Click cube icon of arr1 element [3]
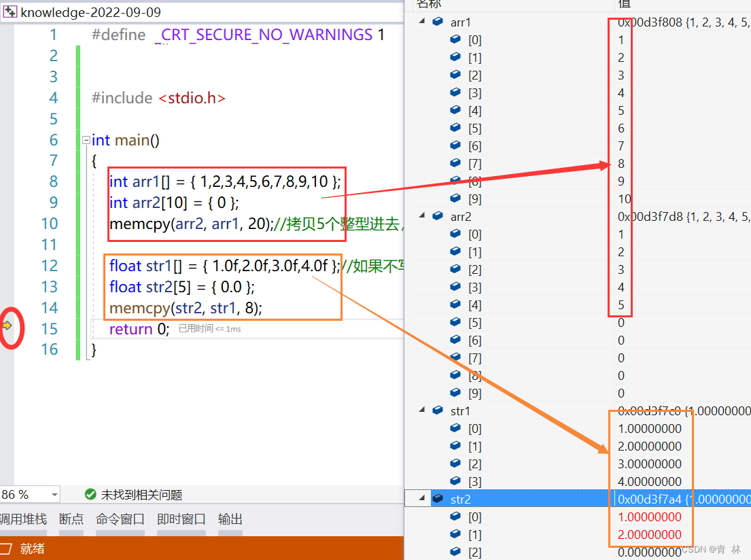The width and height of the screenshot is (751, 560). (455, 92)
